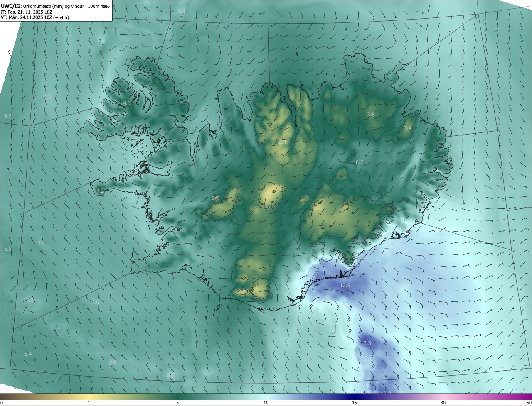Click the '30' tick on the color scale
Screen dimensions: 532x406
443,403
